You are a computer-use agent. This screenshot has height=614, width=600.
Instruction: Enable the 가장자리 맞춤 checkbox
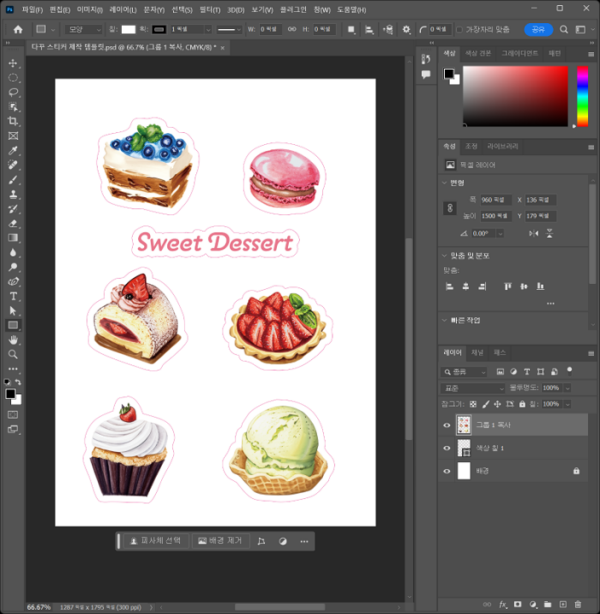(x=459, y=29)
